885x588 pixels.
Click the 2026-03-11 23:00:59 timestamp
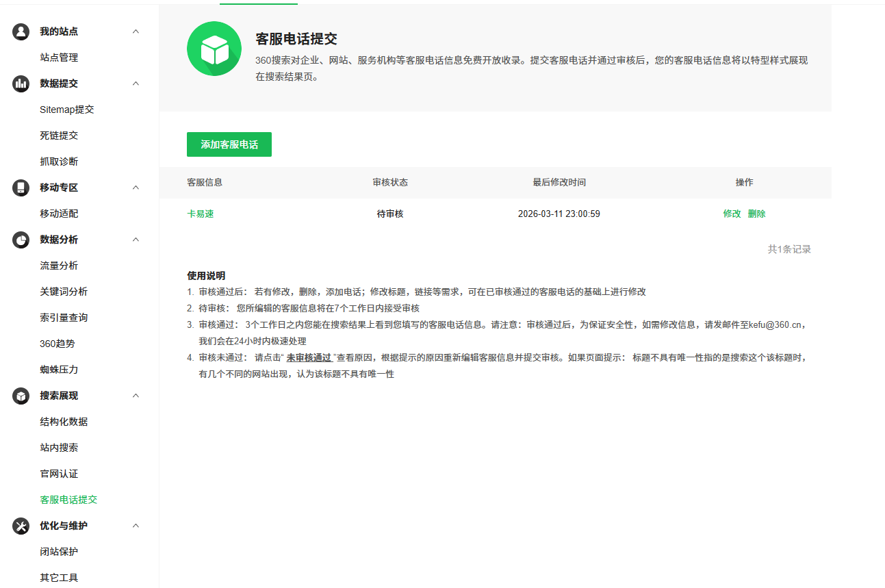tap(559, 214)
